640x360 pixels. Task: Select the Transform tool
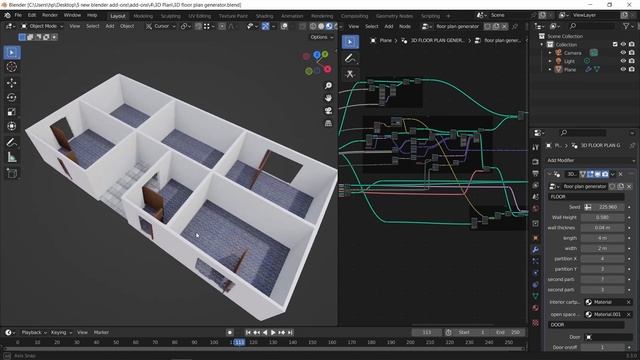tap(11, 126)
